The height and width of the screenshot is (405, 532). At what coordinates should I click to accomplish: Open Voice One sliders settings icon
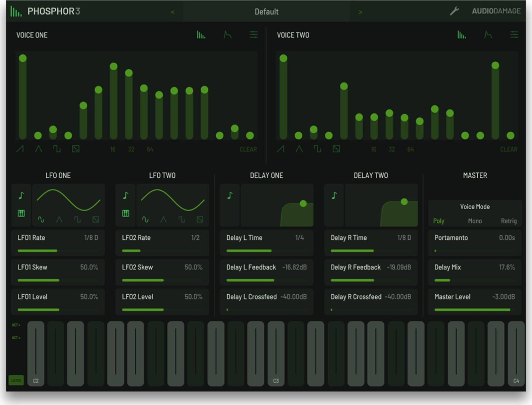coord(254,35)
